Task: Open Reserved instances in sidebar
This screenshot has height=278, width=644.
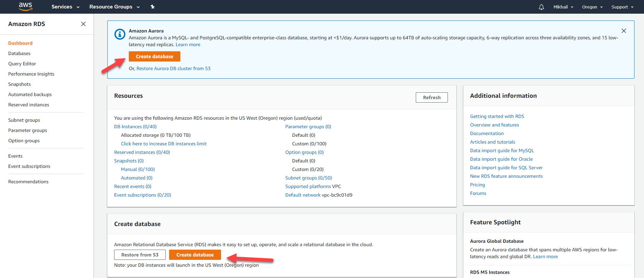Action: click(29, 105)
